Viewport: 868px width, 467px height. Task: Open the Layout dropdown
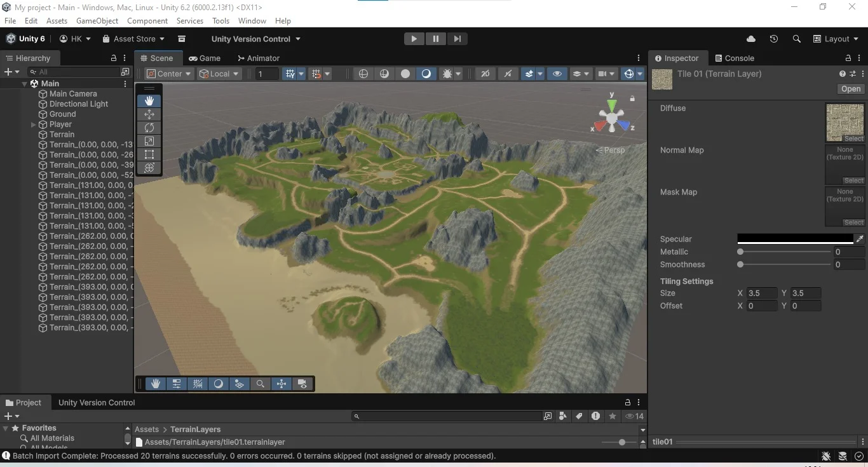836,39
